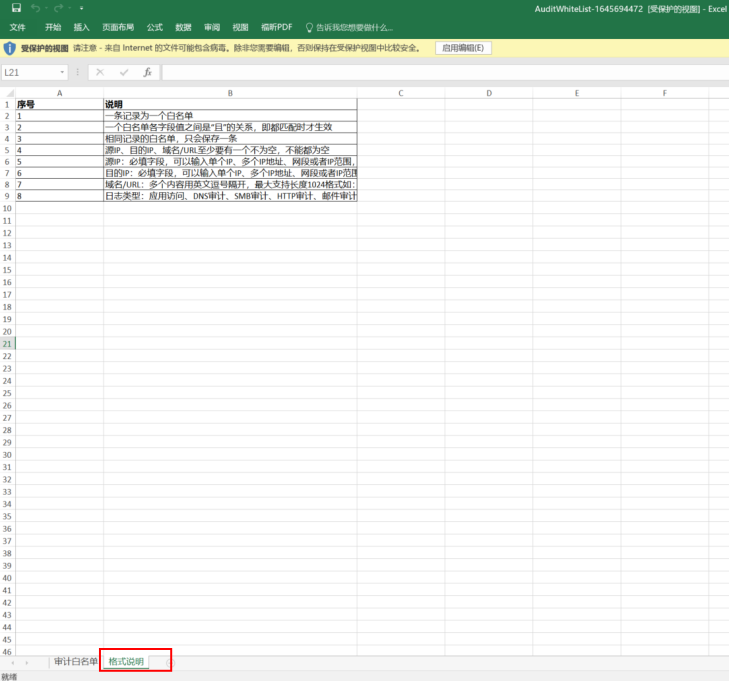Open the 福昕PDF ribbon tab

[x=276, y=28]
